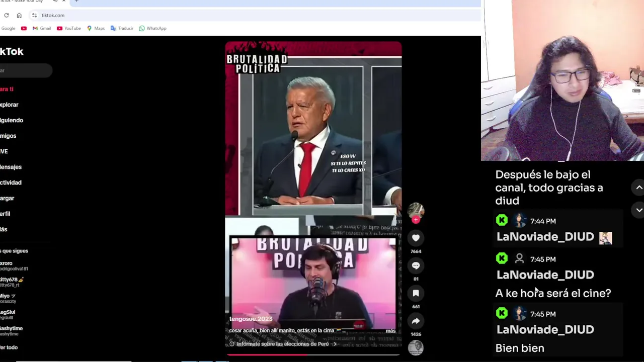Open followed account xroro
The image size is (644, 362).
point(14,265)
